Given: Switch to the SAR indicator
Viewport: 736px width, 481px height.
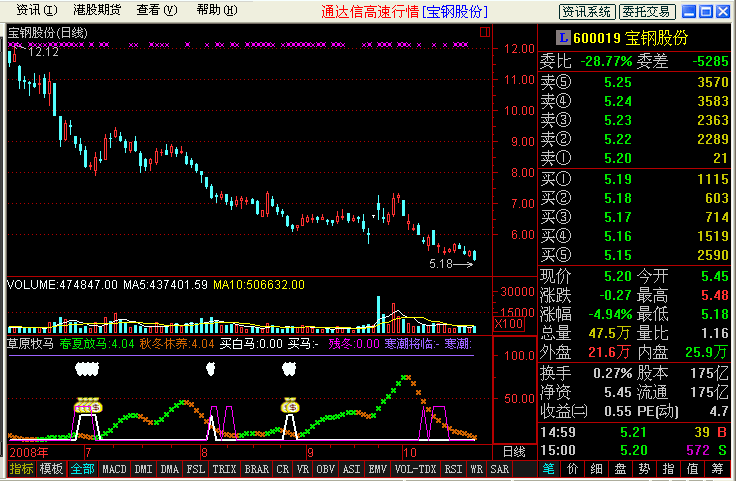Looking at the screenshot, I should click(499, 469).
